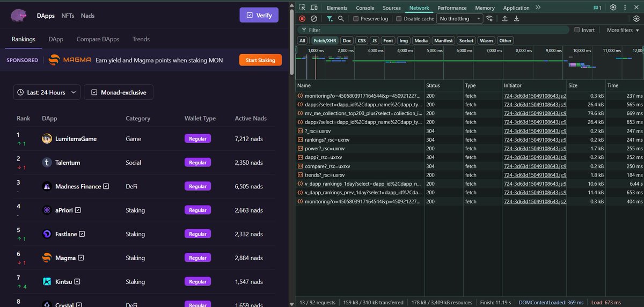Open the Last: 24 Hours dropdown
The image size is (644, 307).
[47, 92]
